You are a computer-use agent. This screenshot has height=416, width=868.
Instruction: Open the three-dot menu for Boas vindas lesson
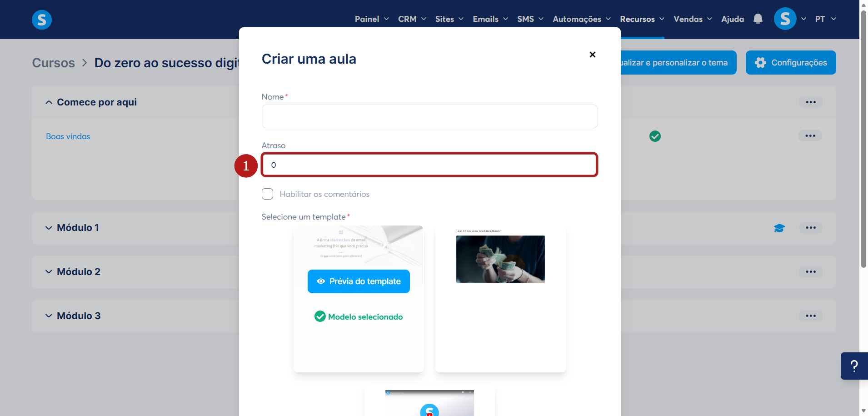[810, 136]
